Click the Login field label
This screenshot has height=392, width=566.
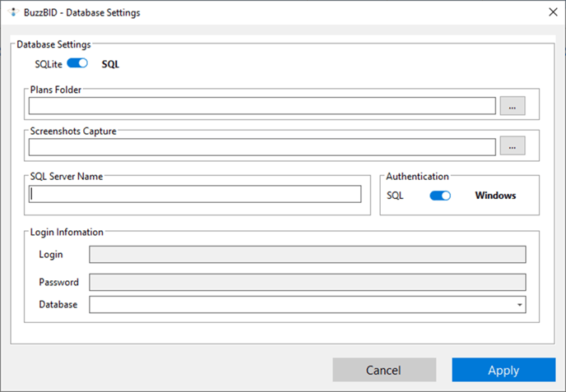point(51,255)
